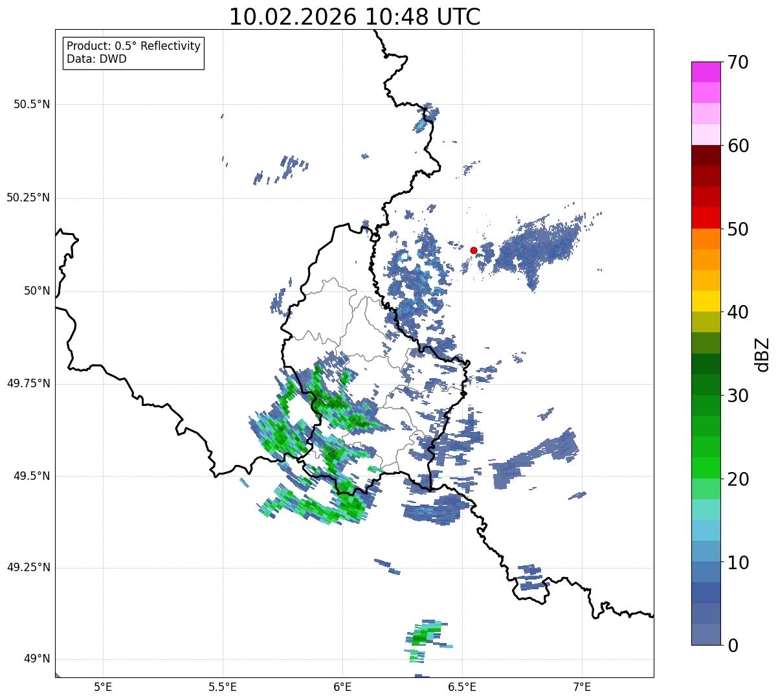Image resolution: width=778 pixels, height=700 pixels.
Task: Click the 7°E longitude label
Action: pyautogui.click(x=582, y=686)
